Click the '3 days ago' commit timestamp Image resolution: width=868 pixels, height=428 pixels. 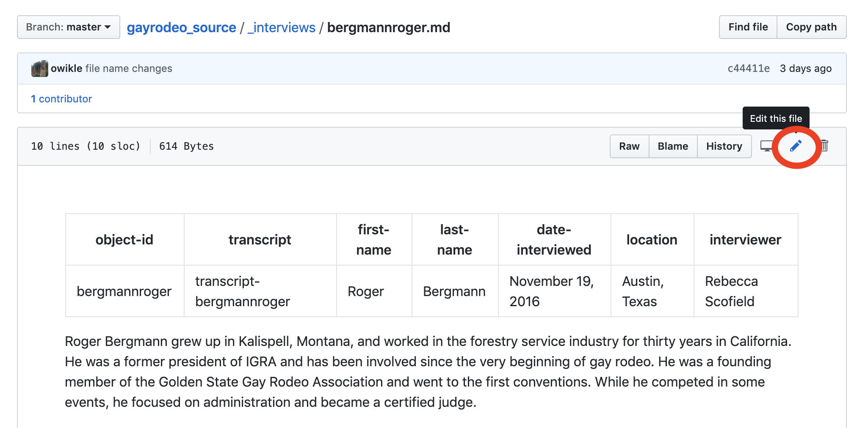[805, 68]
